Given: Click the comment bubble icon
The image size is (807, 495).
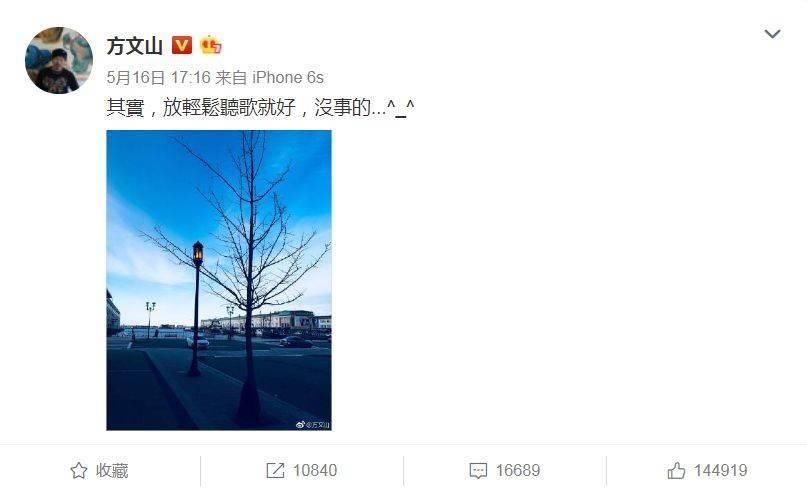Looking at the screenshot, I should 478,470.
